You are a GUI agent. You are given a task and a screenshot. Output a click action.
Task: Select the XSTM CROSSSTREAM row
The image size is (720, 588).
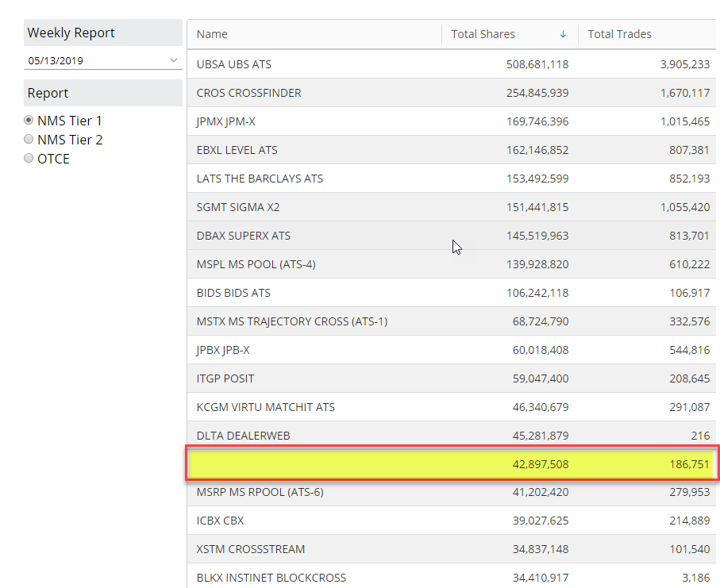tap(250, 549)
